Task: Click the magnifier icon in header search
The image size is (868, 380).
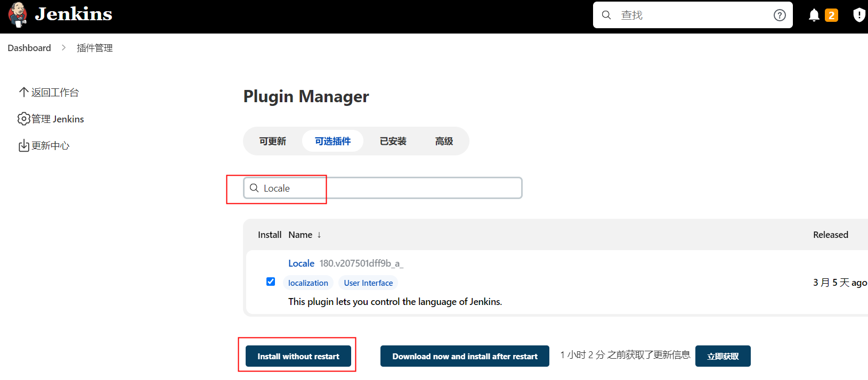Action: [606, 15]
